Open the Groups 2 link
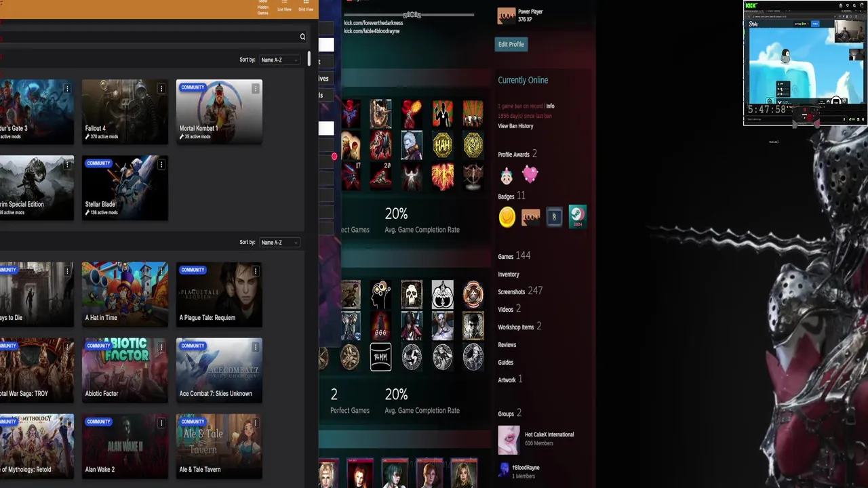The height and width of the screenshot is (488, 868). click(x=509, y=413)
